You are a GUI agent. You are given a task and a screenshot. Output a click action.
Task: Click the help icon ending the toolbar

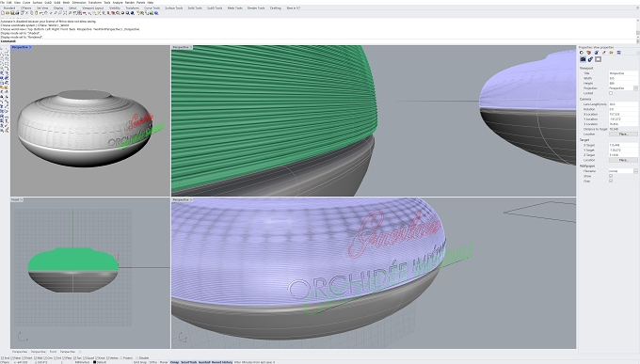click(x=156, y=13)
